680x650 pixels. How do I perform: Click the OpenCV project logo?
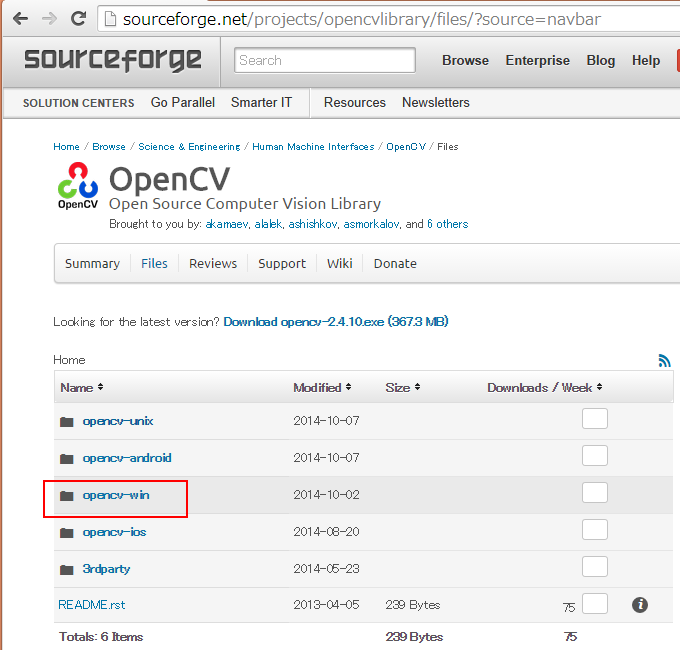click(78, 186)
